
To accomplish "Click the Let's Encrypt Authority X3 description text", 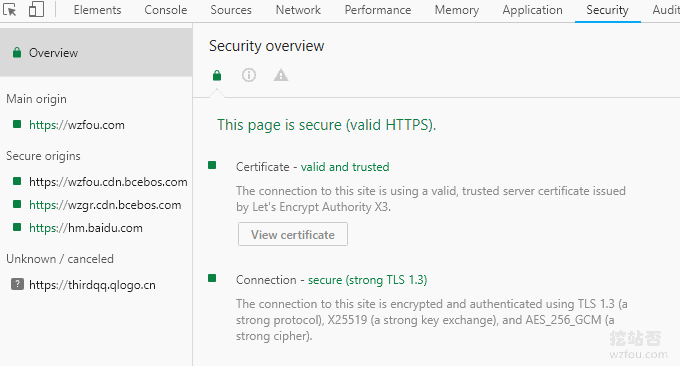I will (x=431, y=199).
